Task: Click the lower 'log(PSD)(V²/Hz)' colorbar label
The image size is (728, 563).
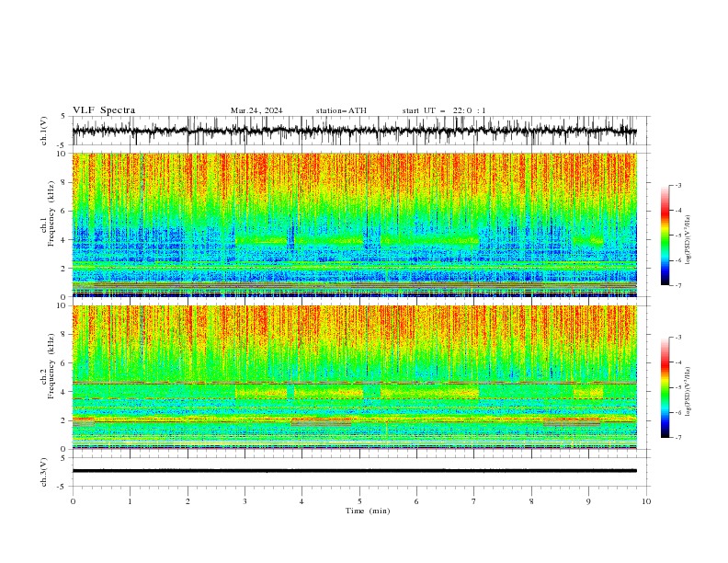Action: point(688,392)
